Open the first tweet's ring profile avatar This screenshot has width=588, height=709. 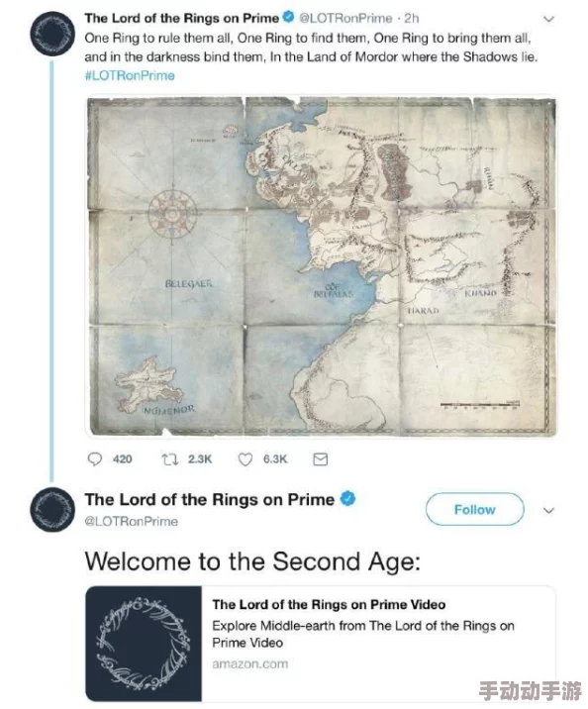(52, 34)
